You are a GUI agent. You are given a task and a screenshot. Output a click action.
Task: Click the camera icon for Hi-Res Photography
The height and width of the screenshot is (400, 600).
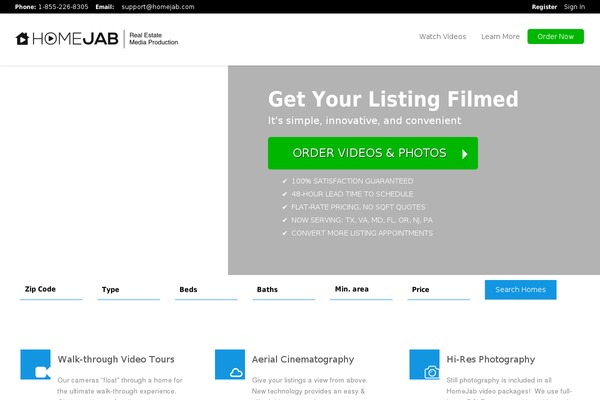(425, 365)
